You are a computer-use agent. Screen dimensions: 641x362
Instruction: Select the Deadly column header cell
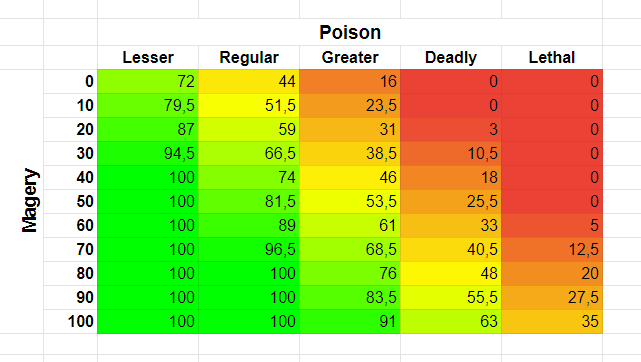[x=451, y=58]
